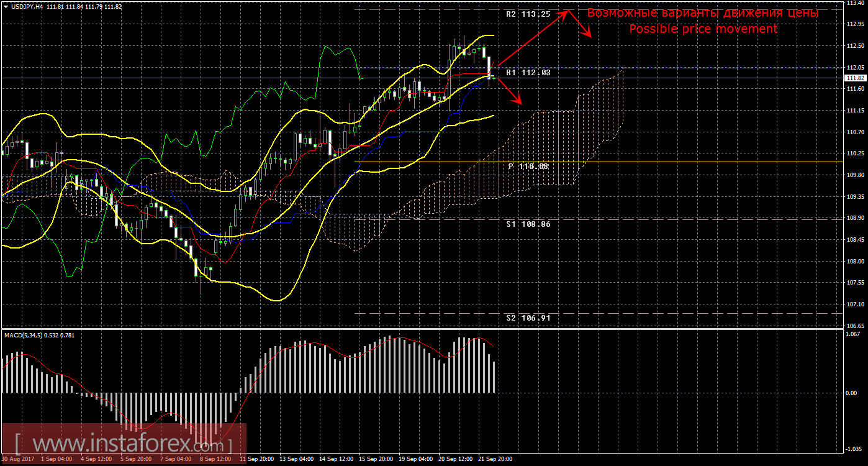The height and width of the screenshot is (466, 868).
Task: Click the 107.10 price scale value
Action: (855, 304)
